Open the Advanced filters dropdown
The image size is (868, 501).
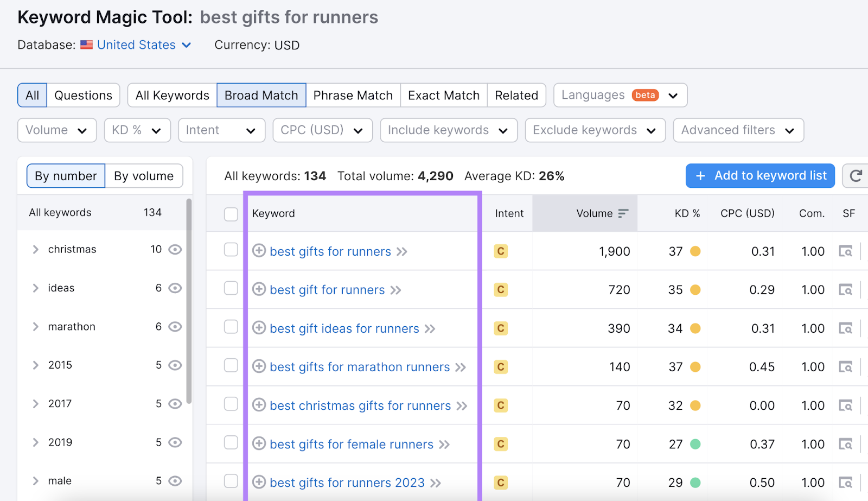click(738, 130)
